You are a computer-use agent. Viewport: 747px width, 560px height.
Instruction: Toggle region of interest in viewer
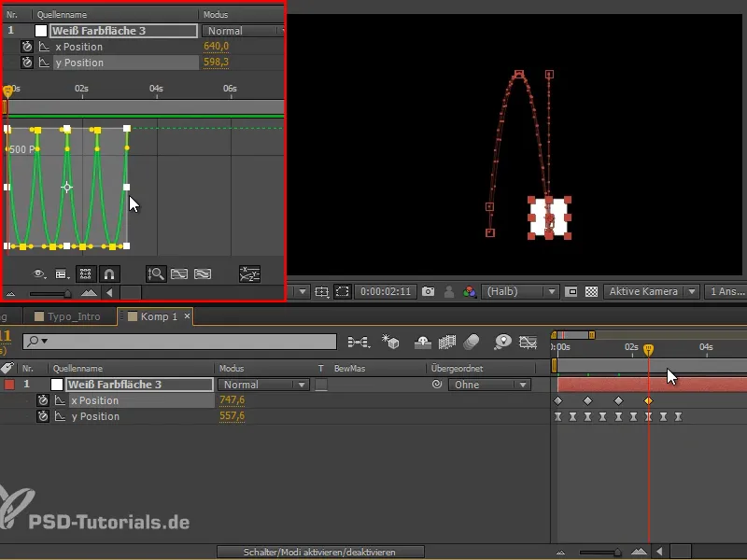(571, 291)
